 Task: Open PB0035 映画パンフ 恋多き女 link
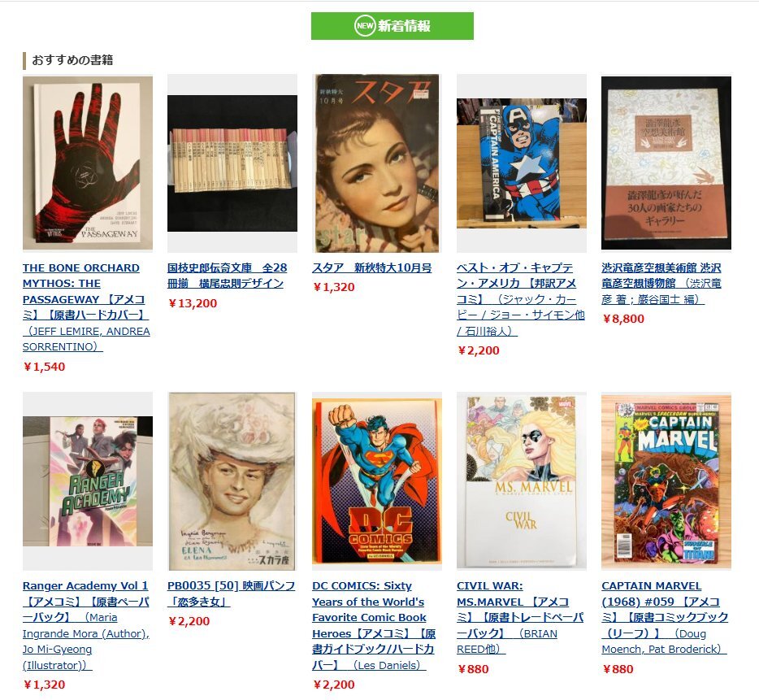[231, 593]
